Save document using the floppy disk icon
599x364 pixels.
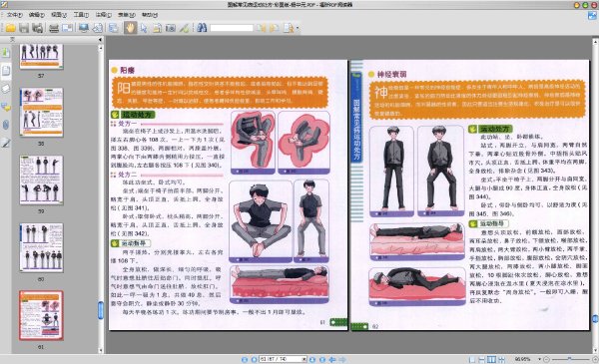coord(24,28)
